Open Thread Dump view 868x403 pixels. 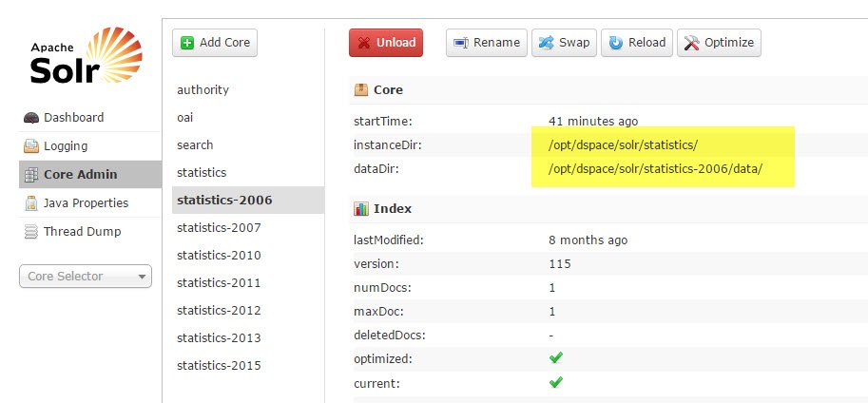pos(82,232)
